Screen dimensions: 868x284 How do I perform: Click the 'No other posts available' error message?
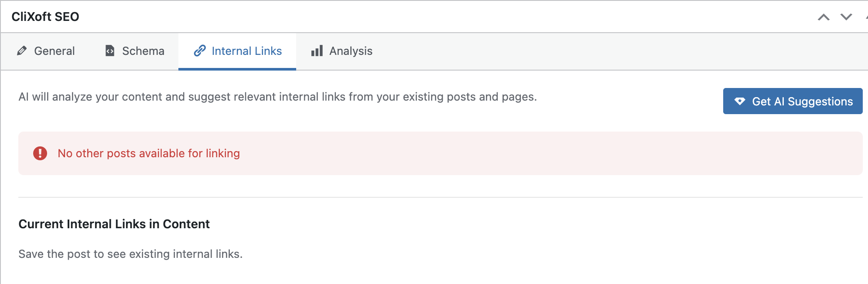tap(149, 153)
